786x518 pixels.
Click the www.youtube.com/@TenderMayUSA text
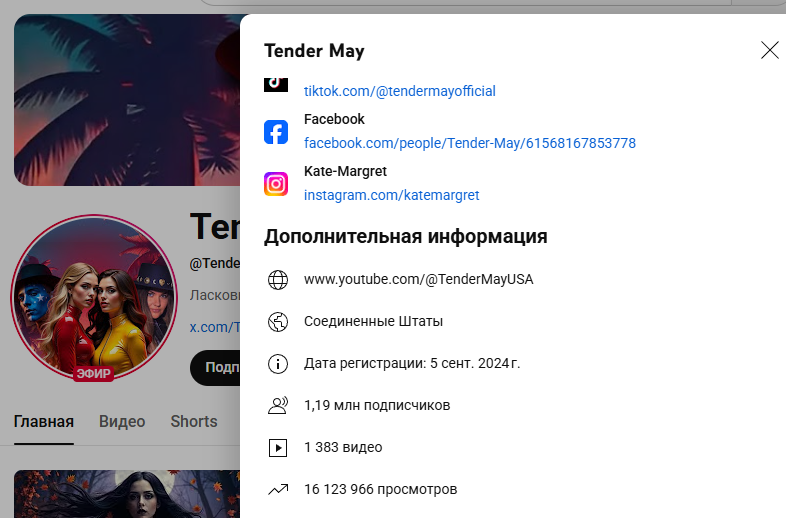tap(419, 279)
